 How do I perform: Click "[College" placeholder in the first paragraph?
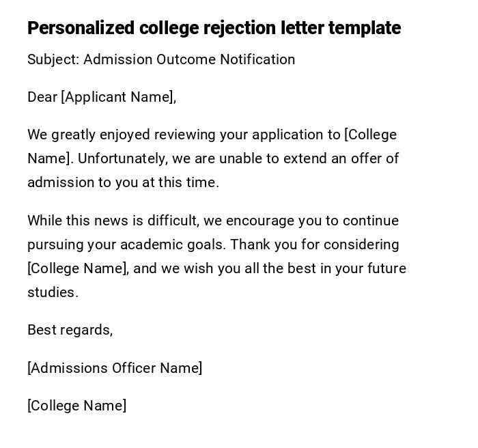pos(370,135)
